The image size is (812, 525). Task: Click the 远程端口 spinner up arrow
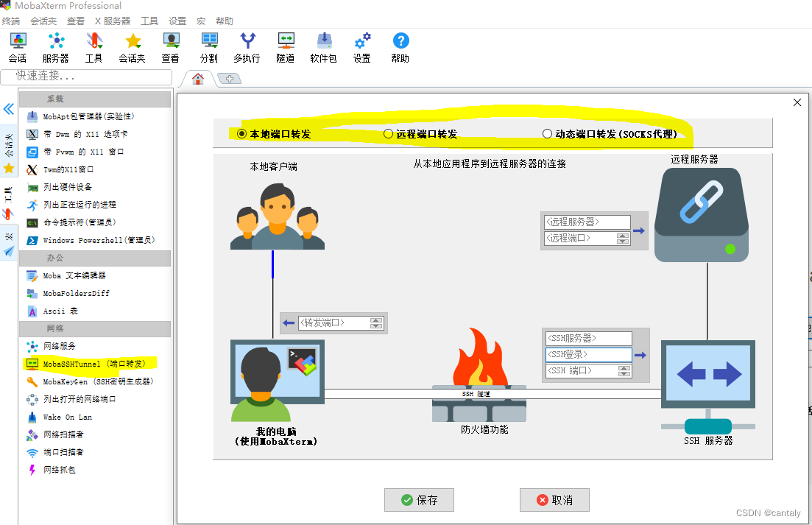pyautogui.click(x=623, y=236)
